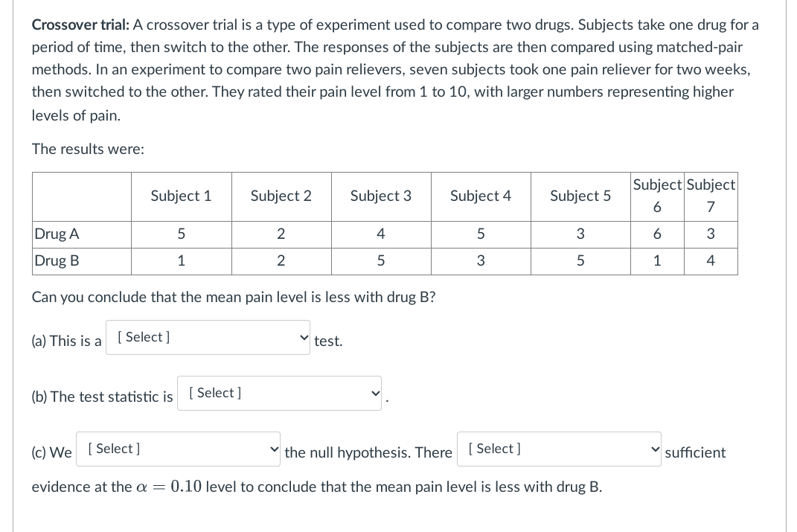Click Drug B's value for Subject 1

181,260
